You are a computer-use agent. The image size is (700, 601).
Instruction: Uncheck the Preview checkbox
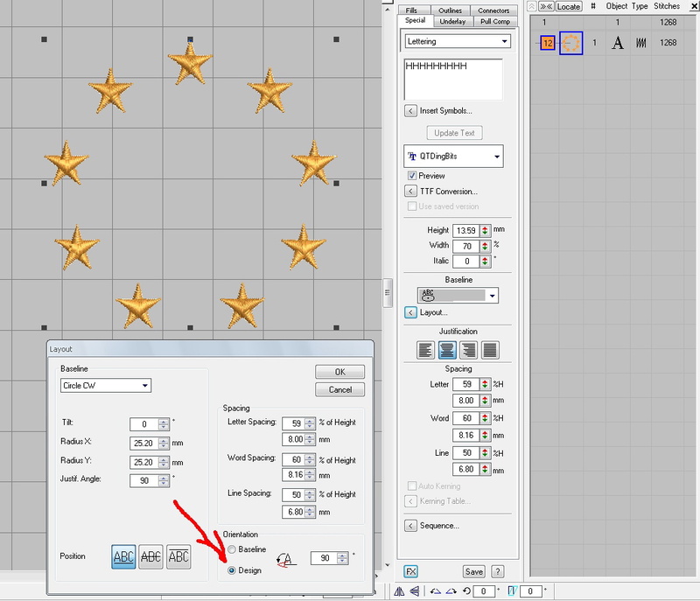[412, 176]
